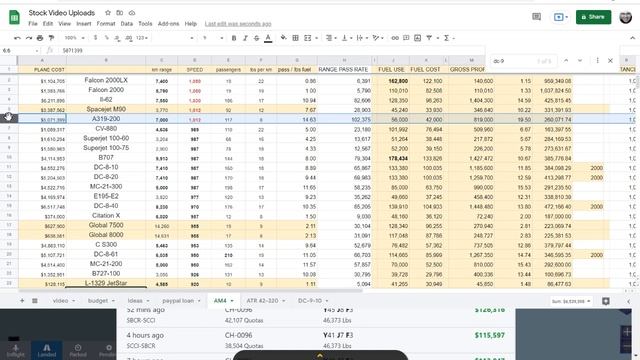This screenshot has height=360, width=640.
Task: Open the File menu
Action: point(33,24)
